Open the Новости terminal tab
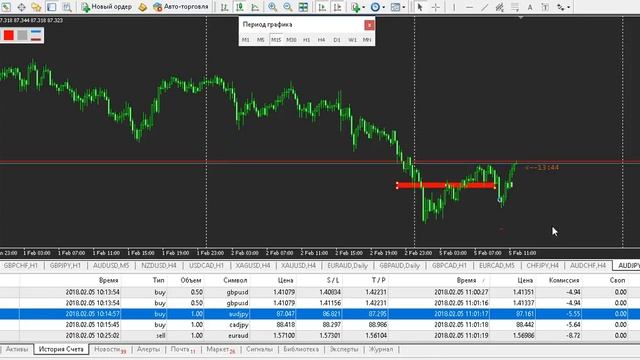 point(110,349)
